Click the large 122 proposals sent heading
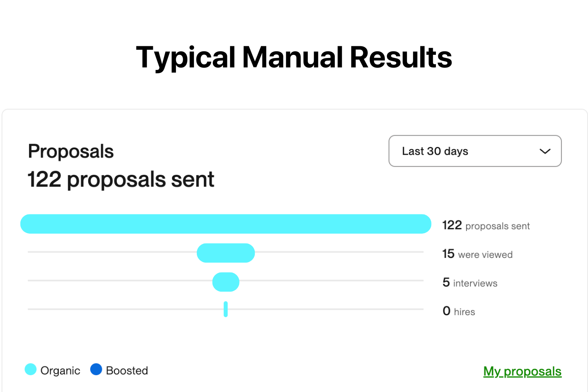Image resolution: width=588 pixels, height=392 pixels. pyautogui.click(x=121, y=180)
